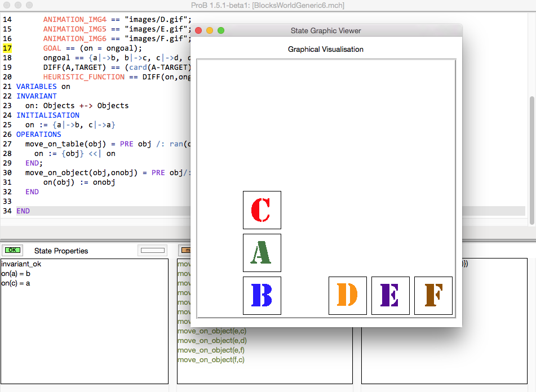Close the State Graphic Viewer window
Viewport: 536px width, 392px height.
(198, 30)
